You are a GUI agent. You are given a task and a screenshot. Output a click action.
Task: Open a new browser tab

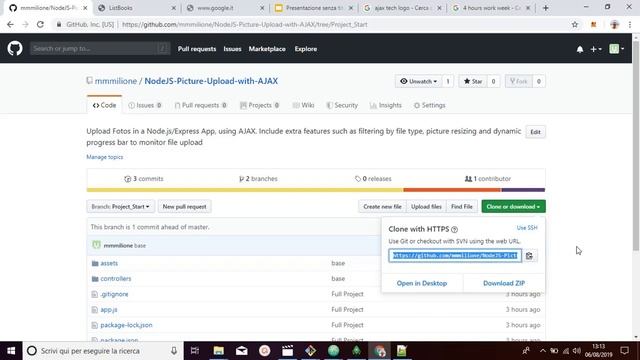545,8
